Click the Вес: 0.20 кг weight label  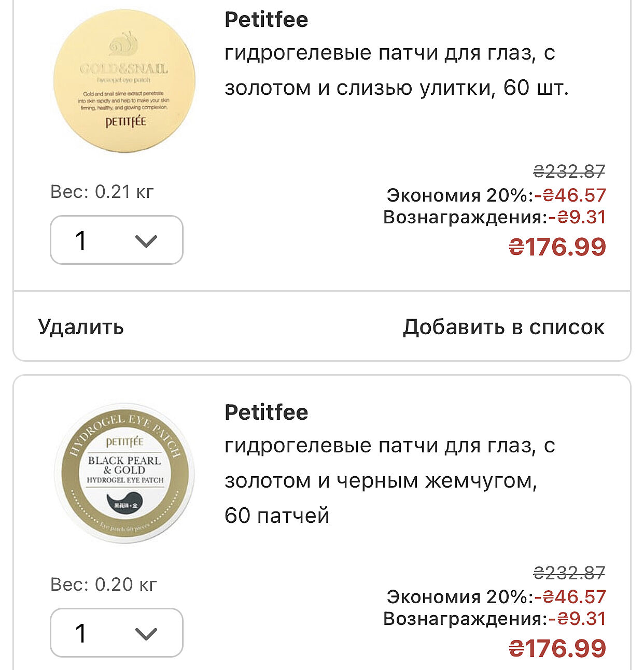[x=103, y=585]
